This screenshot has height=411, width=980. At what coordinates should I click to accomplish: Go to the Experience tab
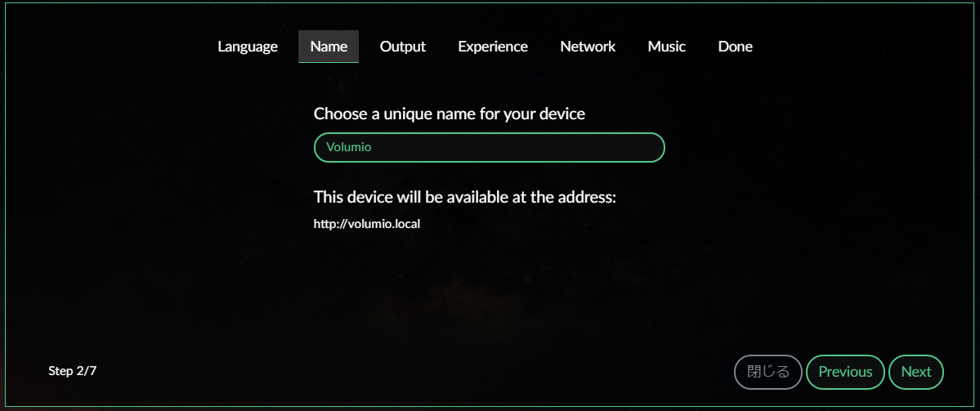[x=493, y=47]
